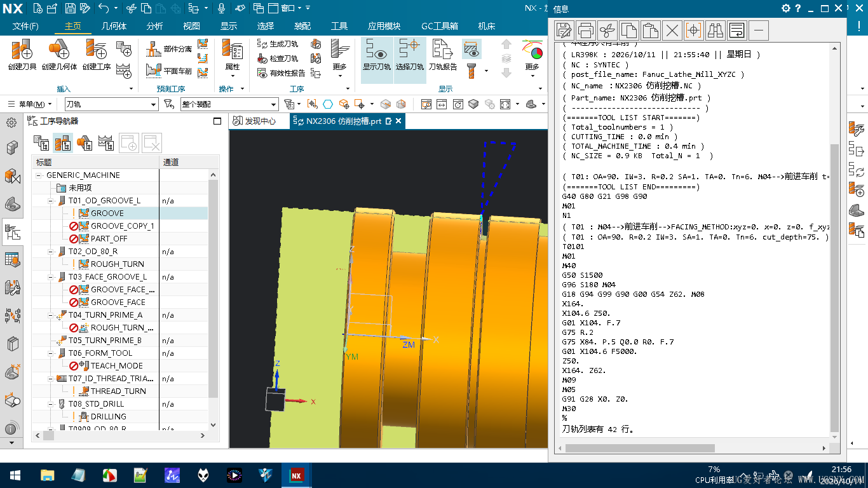Toggle maximize box of 工序导航器 panel

click(217, 121)
